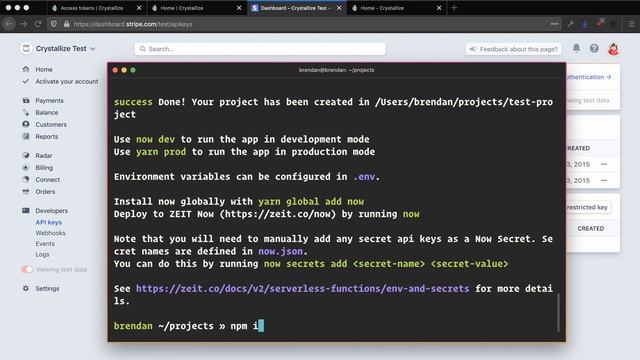Open the first 2015 key row options menu

(x=604, y=164)
